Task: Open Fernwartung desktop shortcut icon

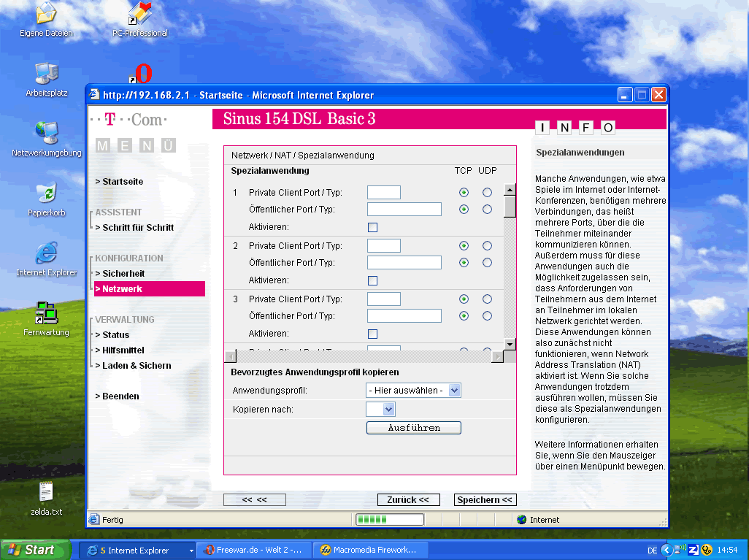Action: (46, 312)
